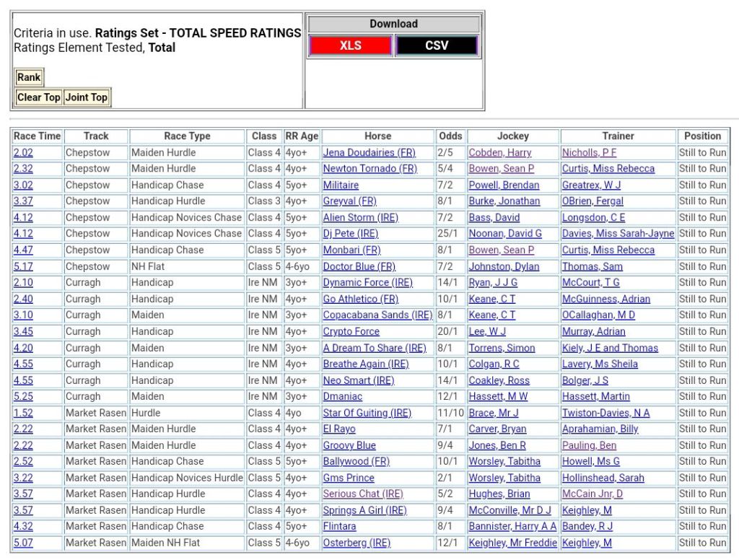Viewport: 739px width, 560px height.
Task: Click horse Dynamic Force (IRE)
Action: coord(367,283)
